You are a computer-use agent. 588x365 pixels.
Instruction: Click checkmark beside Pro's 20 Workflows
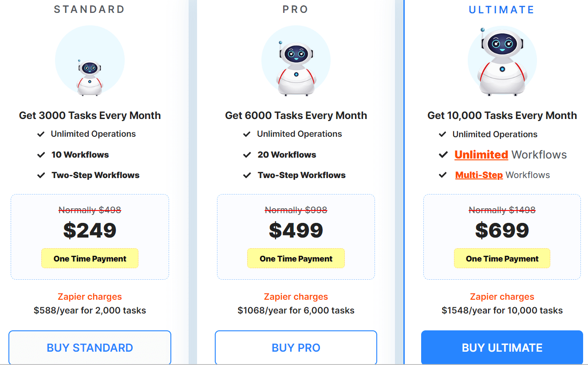pos(247,155)
